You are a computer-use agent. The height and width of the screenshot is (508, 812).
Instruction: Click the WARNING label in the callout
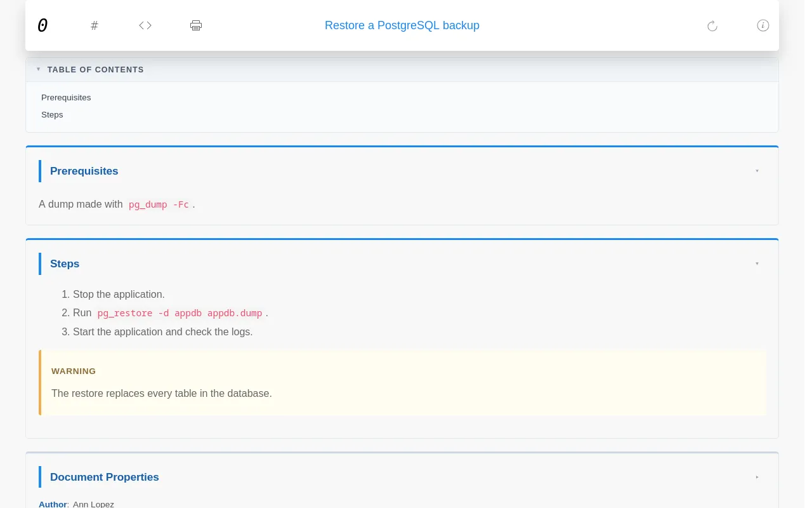coord(74,371)
